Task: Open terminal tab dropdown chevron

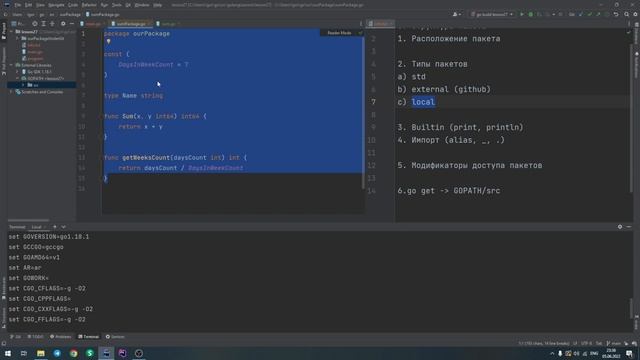Action: click(x=64, y=227)
